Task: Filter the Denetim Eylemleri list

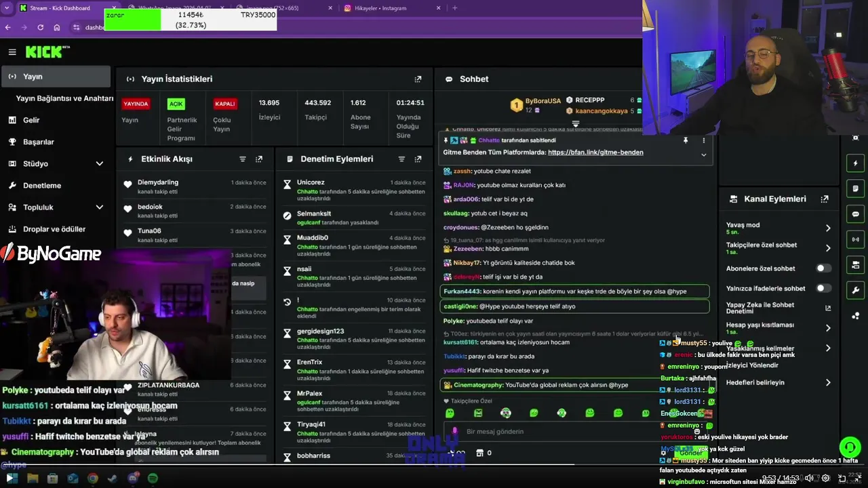Action: coord(401,159)
